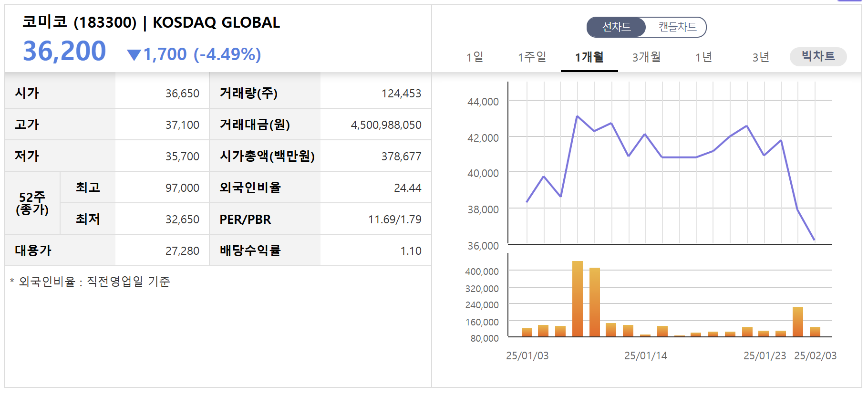The height and width of the screenshot is (397, 868).
Task: Click the 고가 row label
Action: [x=27, y=125]
